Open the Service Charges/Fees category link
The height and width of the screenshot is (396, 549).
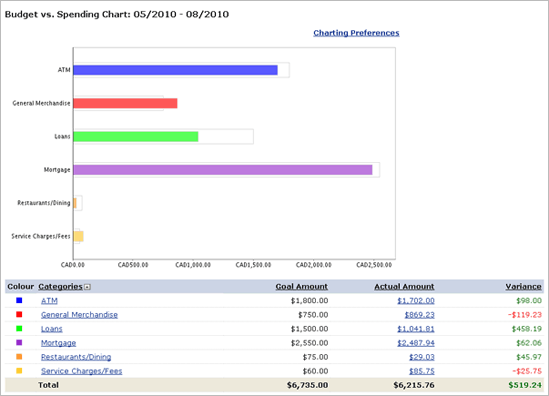[82, 371]
